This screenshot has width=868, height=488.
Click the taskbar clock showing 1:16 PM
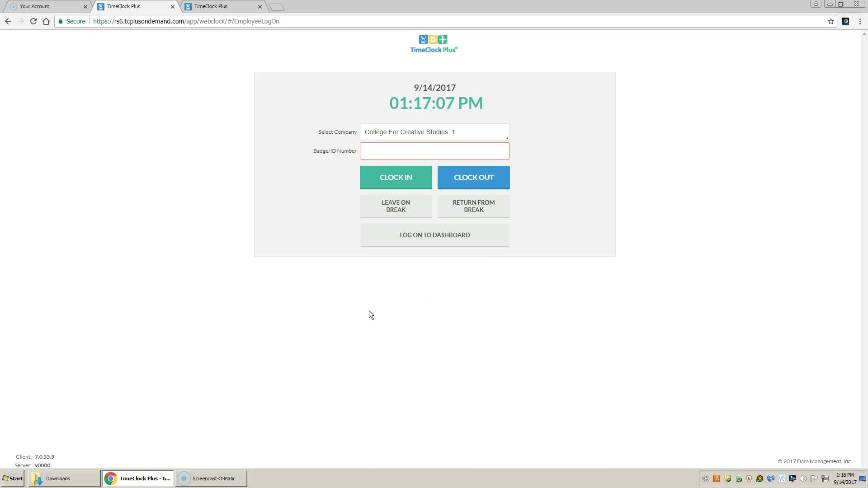point(845,479)
